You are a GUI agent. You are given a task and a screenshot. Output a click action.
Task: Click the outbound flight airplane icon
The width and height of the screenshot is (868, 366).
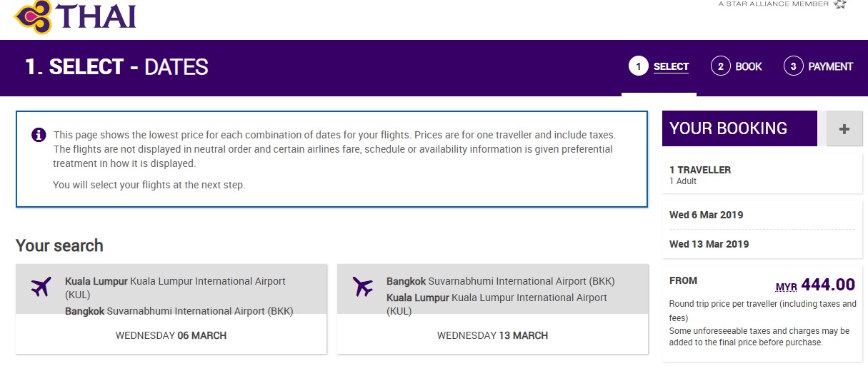click(x=41, y=287)
